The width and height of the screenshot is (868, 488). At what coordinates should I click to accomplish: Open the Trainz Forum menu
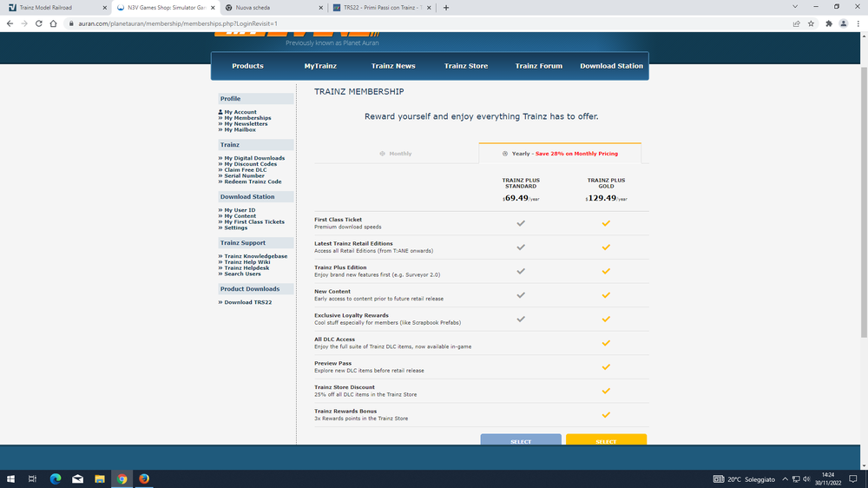coord(539,66)
